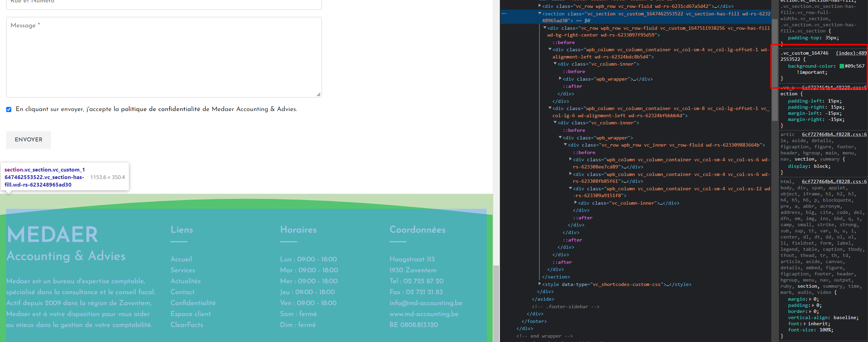Click the #09c567 background-color swatch
This screenshot has width=868, height=342.
click(x=842, y=66)
